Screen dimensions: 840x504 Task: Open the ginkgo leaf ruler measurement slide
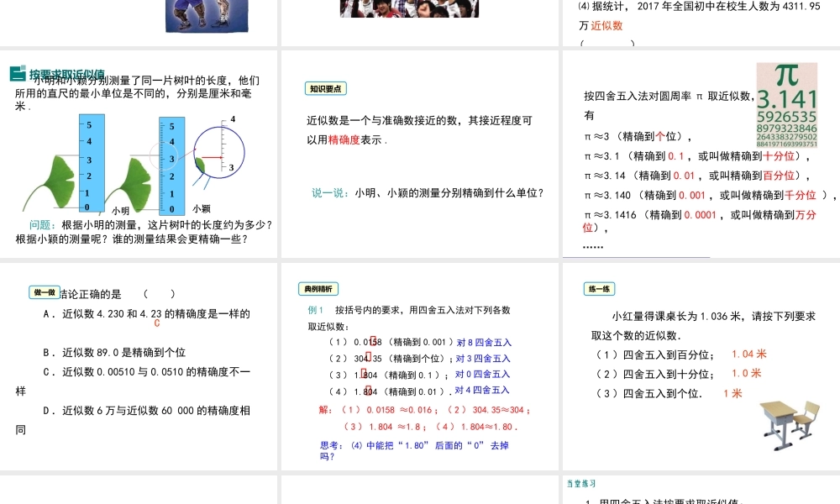(x=139, y=154)
